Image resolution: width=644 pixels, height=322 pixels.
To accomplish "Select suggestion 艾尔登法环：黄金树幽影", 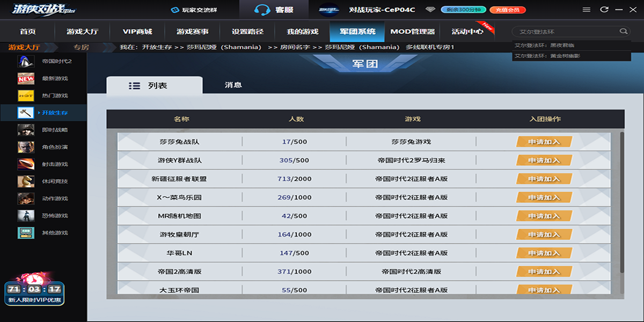I will pyautogui.click(x=571, y=56).
